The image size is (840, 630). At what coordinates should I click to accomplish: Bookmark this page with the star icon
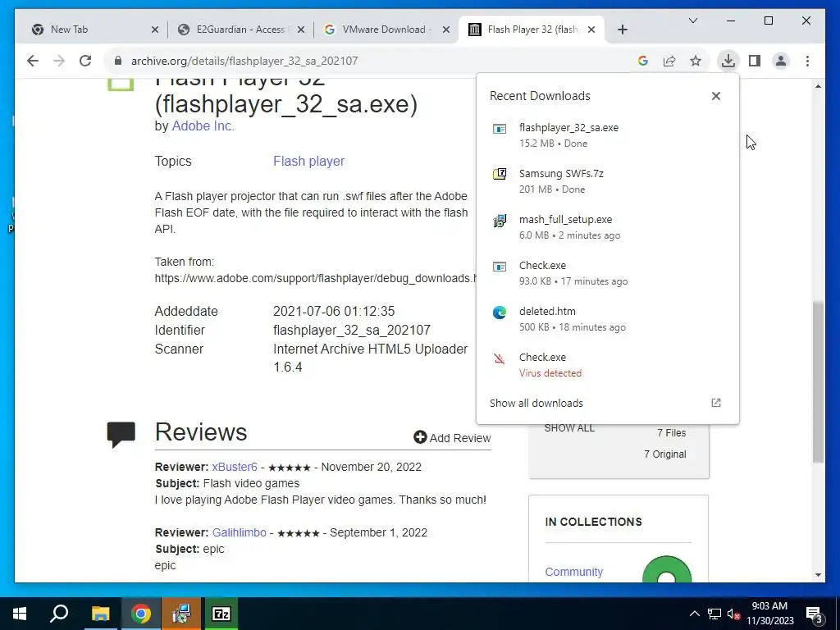click(696, 61)
